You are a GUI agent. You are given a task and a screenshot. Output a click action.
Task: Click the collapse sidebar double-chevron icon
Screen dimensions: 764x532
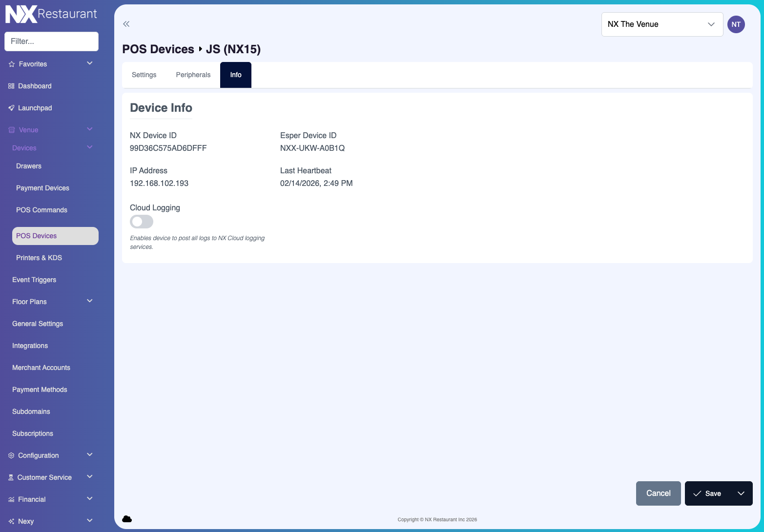coord(126,24)
